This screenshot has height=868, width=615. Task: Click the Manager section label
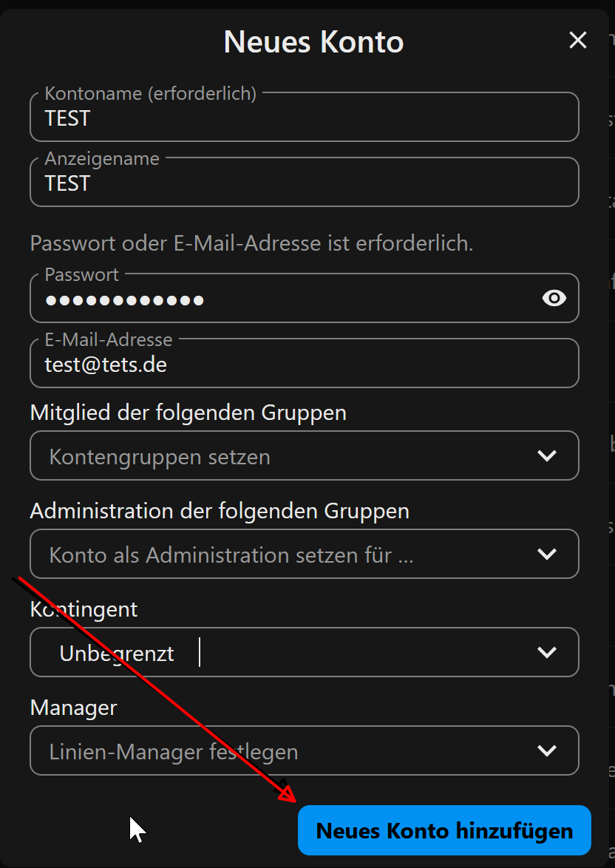73,708
